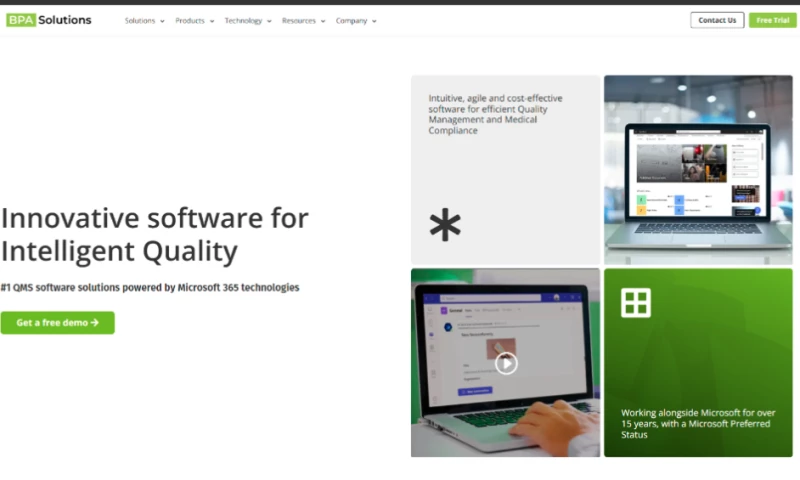Expand the chevron beside Technology
The width and height of the screenshot is (800, 480).
click(269, 21)
